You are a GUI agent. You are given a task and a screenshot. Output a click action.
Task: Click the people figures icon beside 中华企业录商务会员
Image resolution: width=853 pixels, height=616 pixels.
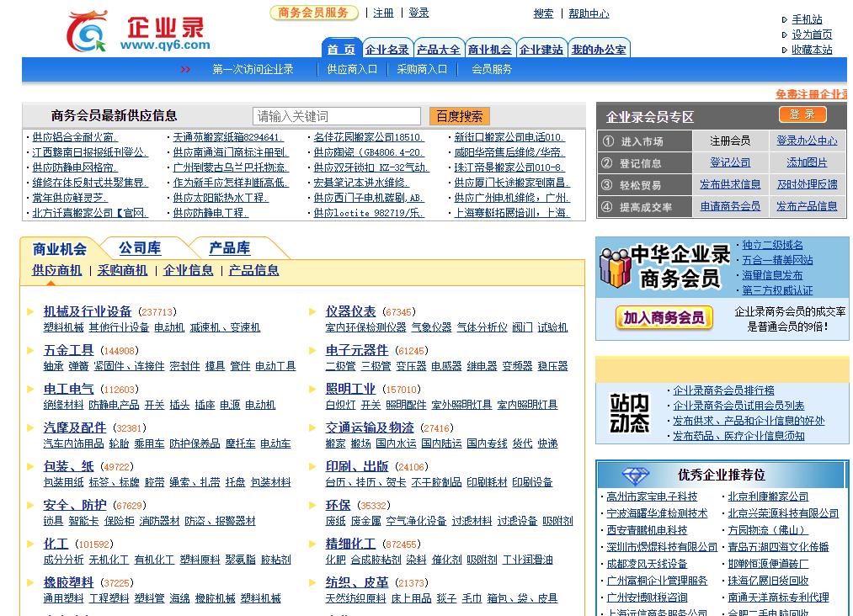pos(616,268)
